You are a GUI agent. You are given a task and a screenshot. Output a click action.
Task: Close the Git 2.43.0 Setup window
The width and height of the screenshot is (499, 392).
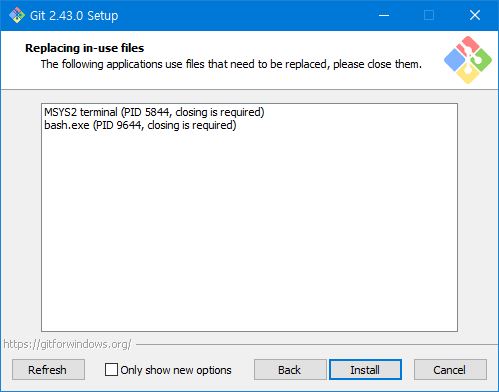point(475,15)
